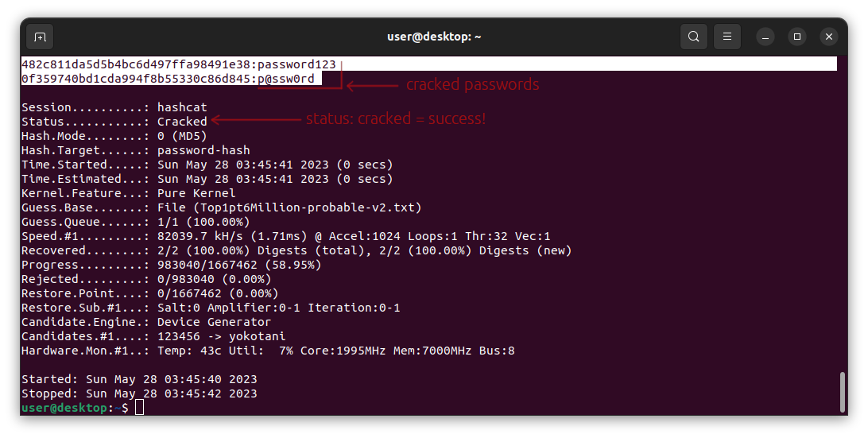868x438 pixels.
Task: Click the 0f359740 hash string
Action: pyautogui.click(x=138, y=79)
